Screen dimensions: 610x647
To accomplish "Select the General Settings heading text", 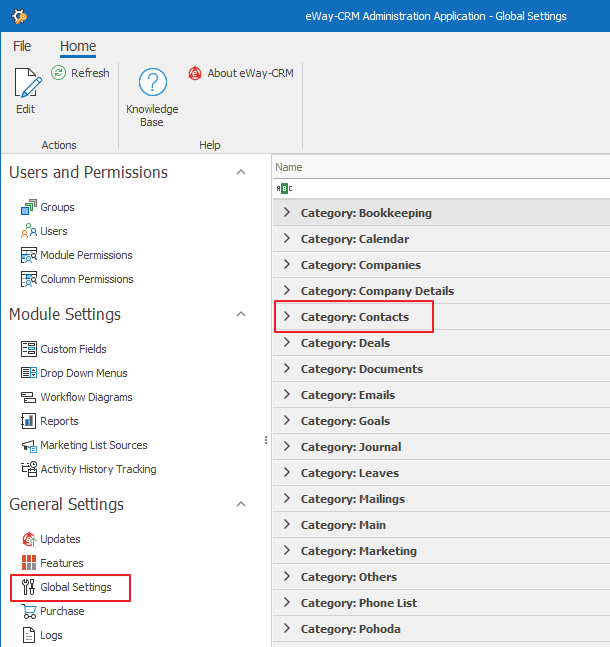I will pyautogui.click(x=66, y=504).
